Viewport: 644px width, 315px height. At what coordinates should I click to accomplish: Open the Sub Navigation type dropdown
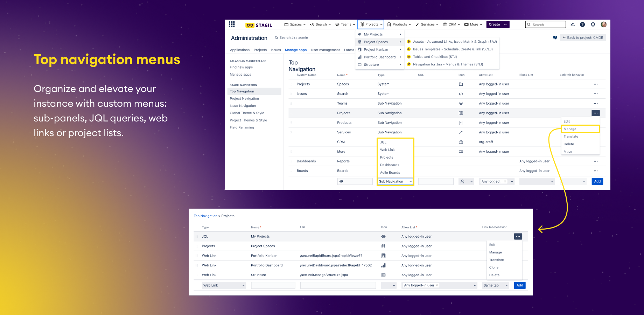pyautogui.click(x=395, y=182)
